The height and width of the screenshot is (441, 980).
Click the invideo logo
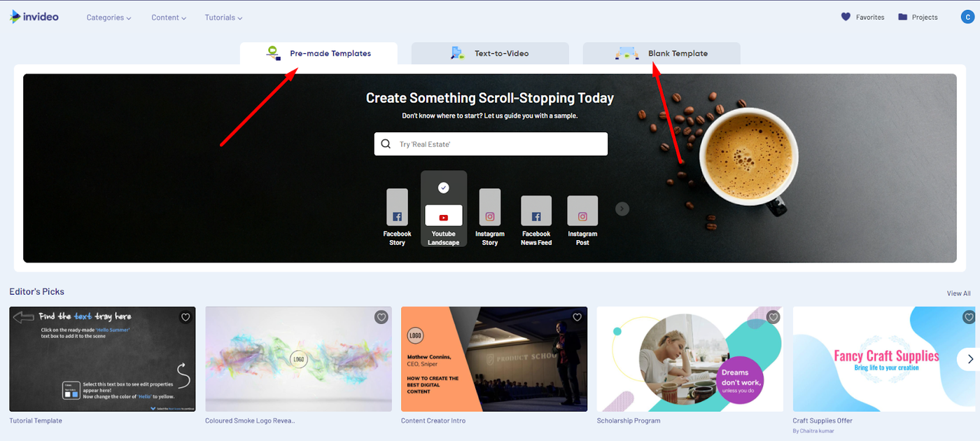34,16
